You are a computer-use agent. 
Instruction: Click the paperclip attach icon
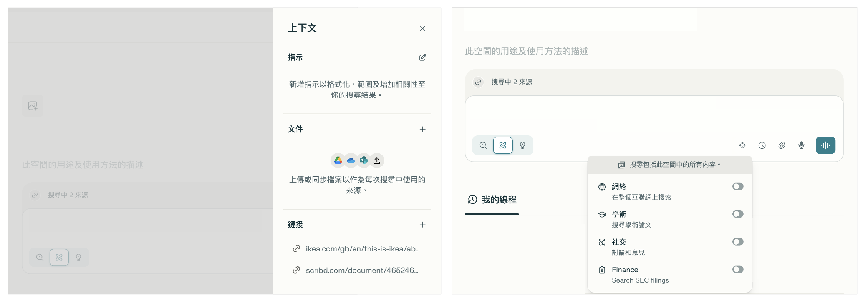point(782,145)
